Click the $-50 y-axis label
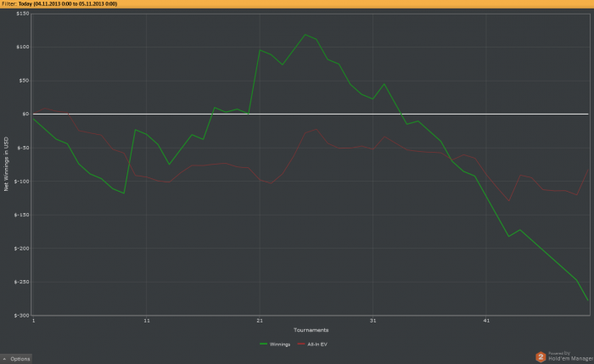 point(23,148)
